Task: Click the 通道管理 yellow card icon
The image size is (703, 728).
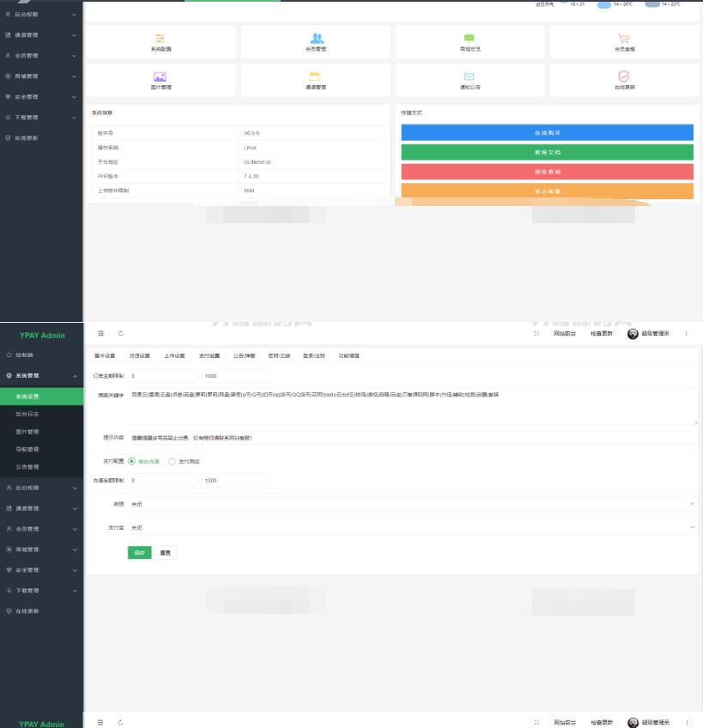Action: coord(315,76)
